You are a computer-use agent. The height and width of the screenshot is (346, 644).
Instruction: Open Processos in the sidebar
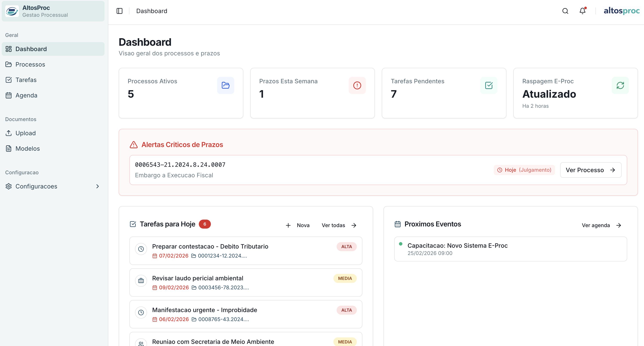pyautogui.click(x=30, y=64)
